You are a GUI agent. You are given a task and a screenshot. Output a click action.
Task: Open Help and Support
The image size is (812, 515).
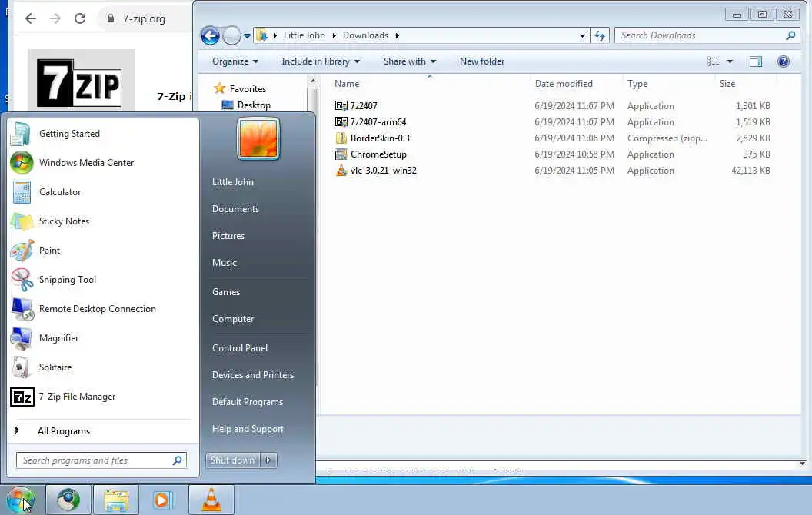click(248, 429)
